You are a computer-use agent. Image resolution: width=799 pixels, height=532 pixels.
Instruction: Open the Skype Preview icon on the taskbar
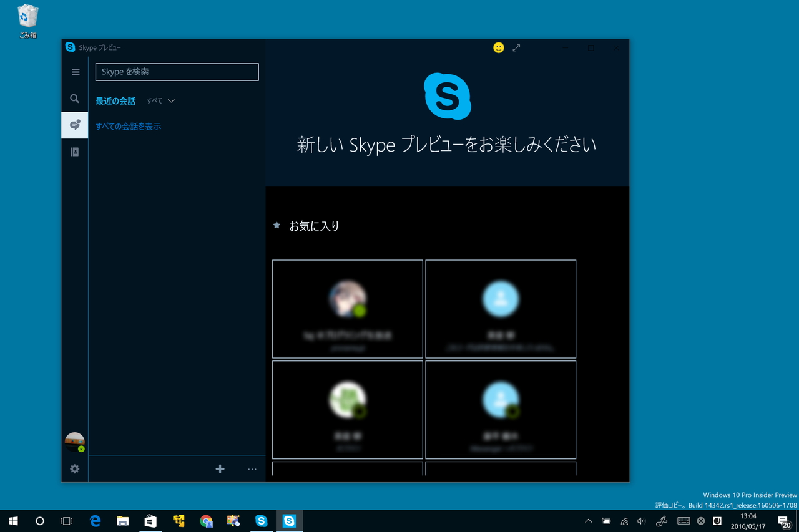click(290, 521)
